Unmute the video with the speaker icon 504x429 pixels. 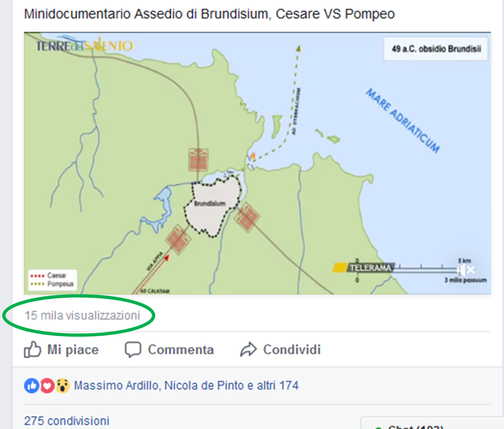[x=466, y=270]
